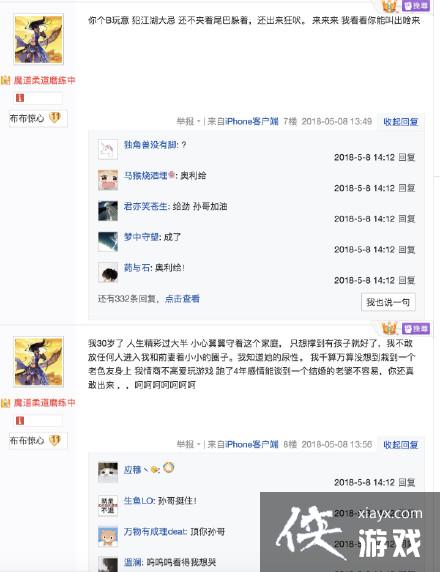Open 君亦笑苍生 username link

click(x=145, y=206)
